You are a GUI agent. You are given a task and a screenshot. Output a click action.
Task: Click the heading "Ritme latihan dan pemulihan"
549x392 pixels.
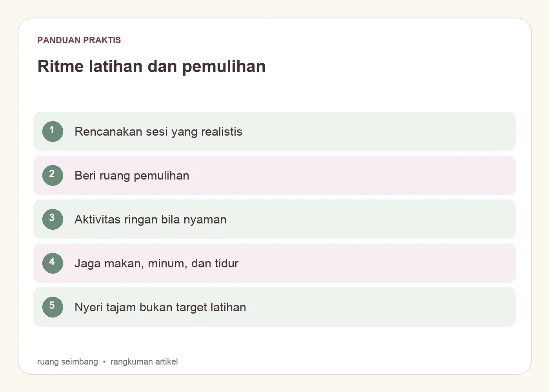(x=151, y=66)
